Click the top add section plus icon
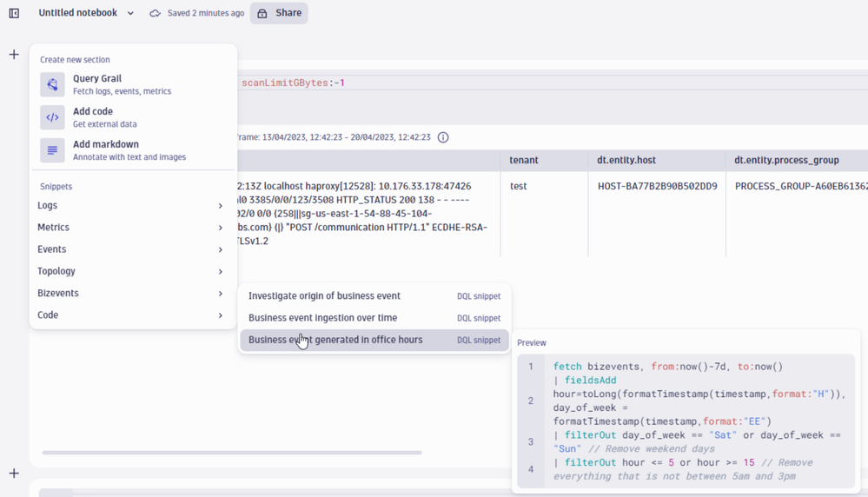Screen dimensions: 868x497 [14, 55]
